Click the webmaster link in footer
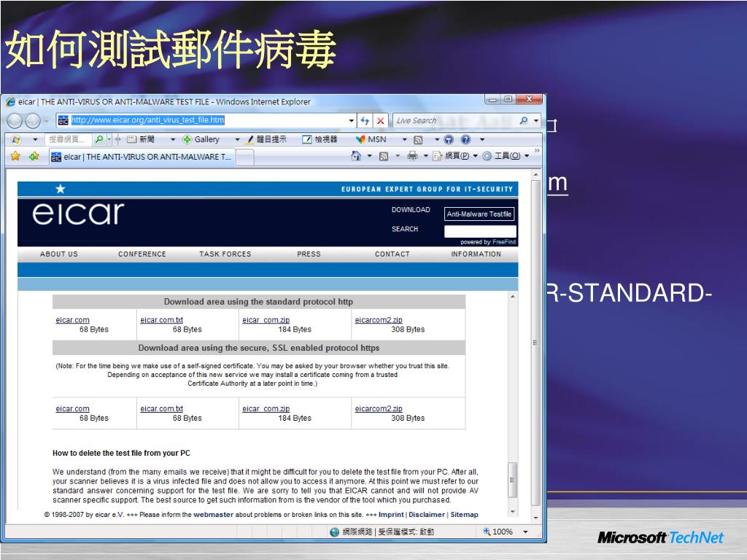The height and width of the screenshot is (560, 747). [x=214, y=515]
